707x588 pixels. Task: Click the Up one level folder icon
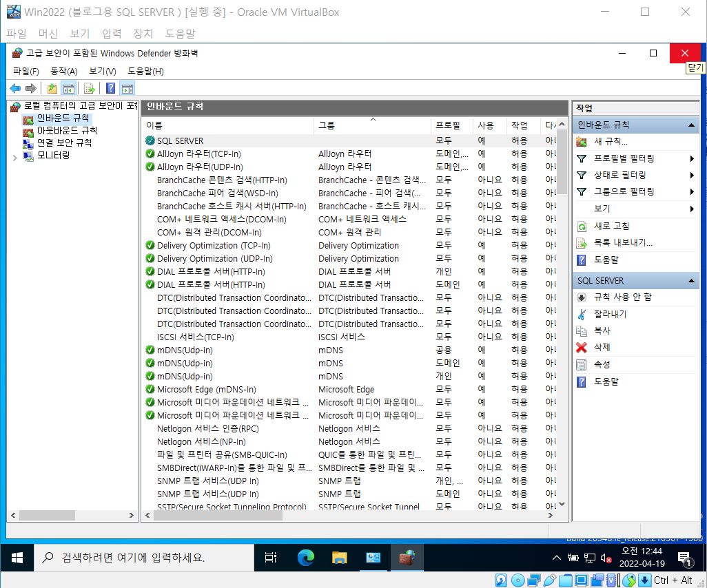click(x=52, y=88)
